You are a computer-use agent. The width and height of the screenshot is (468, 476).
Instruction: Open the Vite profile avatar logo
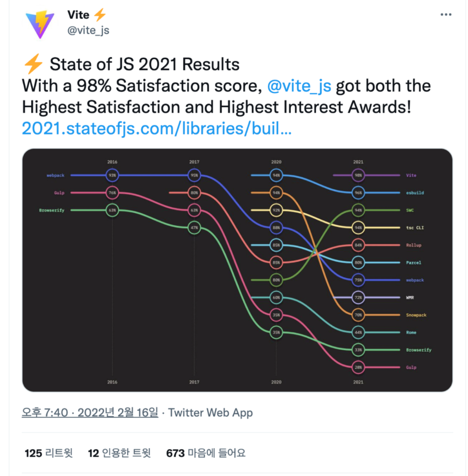click(40, 24)
